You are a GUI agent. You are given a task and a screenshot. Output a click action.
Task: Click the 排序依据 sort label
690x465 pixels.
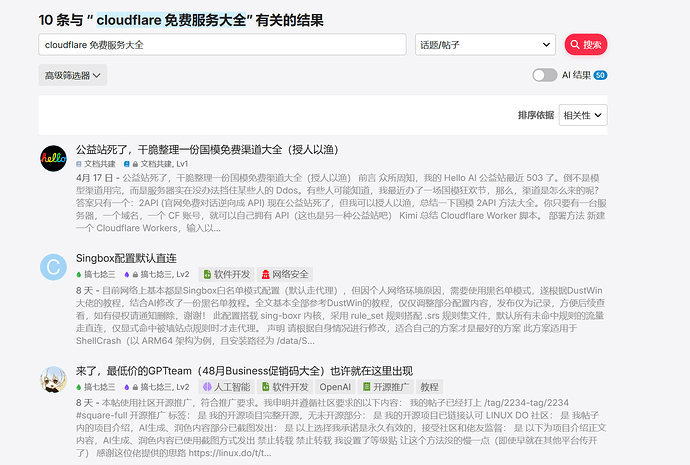(536, 115)
